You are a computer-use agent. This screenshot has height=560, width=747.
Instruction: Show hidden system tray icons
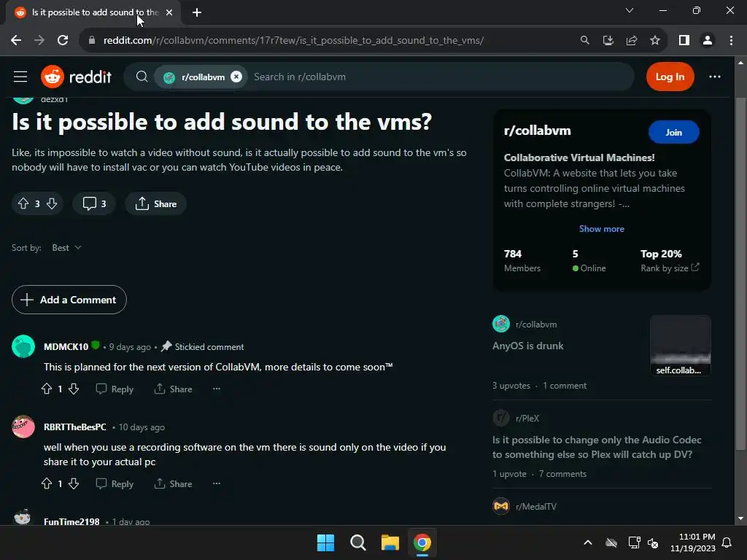coord(588,542)
